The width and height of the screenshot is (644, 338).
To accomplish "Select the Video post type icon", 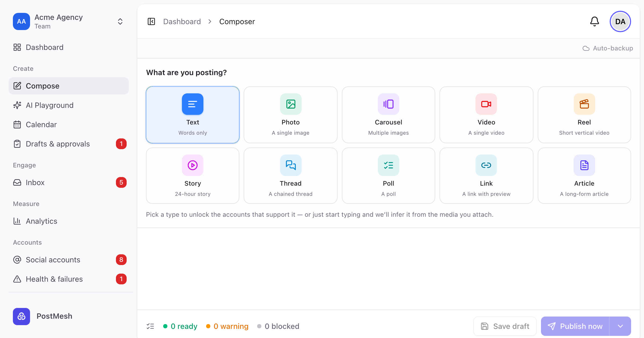I will pyautogui.click(x=486, y=104).
